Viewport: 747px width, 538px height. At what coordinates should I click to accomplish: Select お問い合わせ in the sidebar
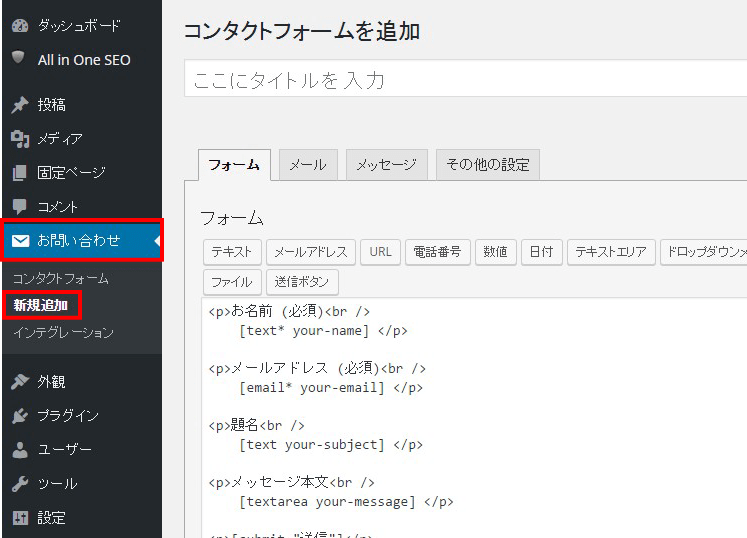coord(82,240)
